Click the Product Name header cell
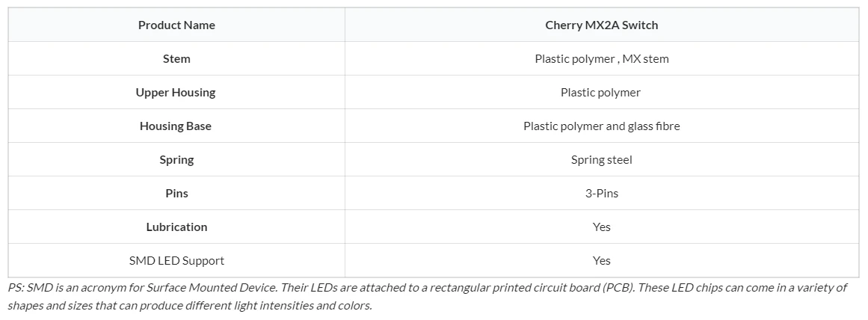Viewport: 868px width, 320px height. pyautogui.click(x=176, y=25)
